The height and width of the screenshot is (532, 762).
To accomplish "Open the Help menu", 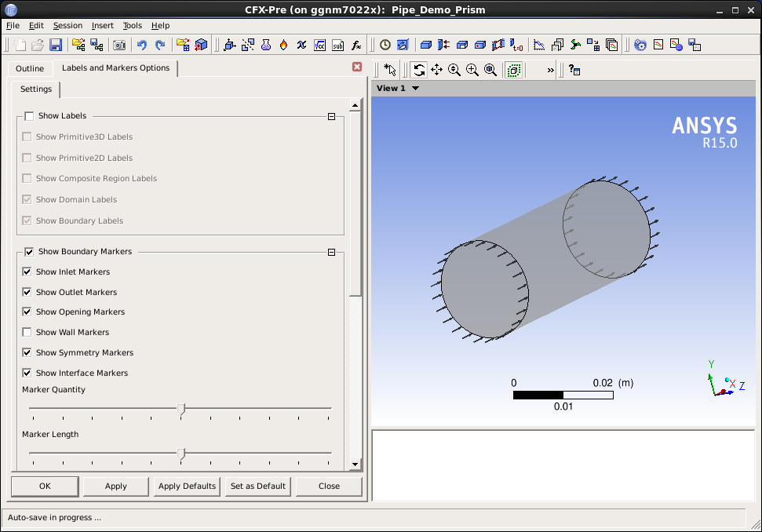I will (160, 25).
